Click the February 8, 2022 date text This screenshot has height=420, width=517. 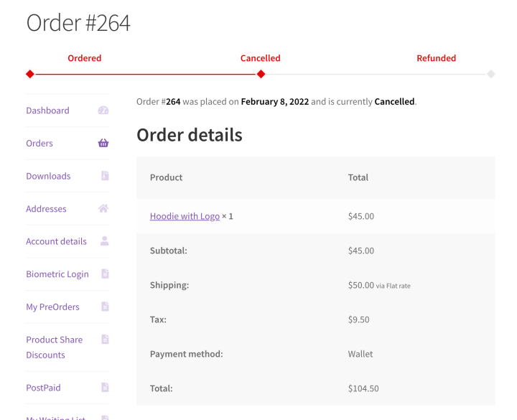tap(275, 101)
